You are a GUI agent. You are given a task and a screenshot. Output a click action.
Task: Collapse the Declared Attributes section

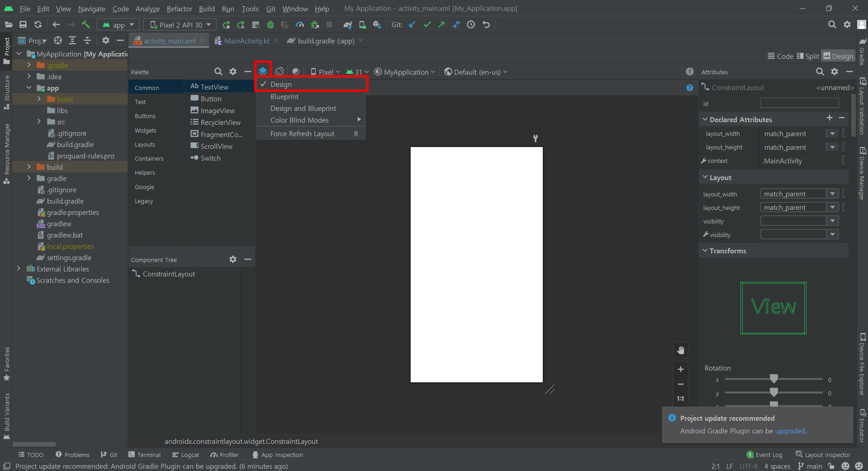(705, 119)
